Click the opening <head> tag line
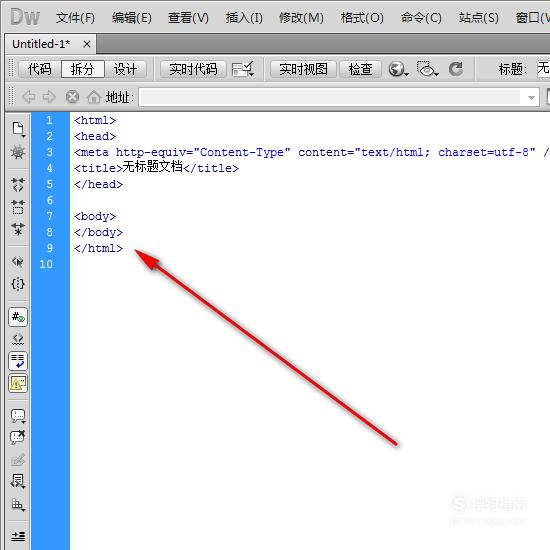The width and height of the screenshot is (550, 550). (x=95, y=136)
